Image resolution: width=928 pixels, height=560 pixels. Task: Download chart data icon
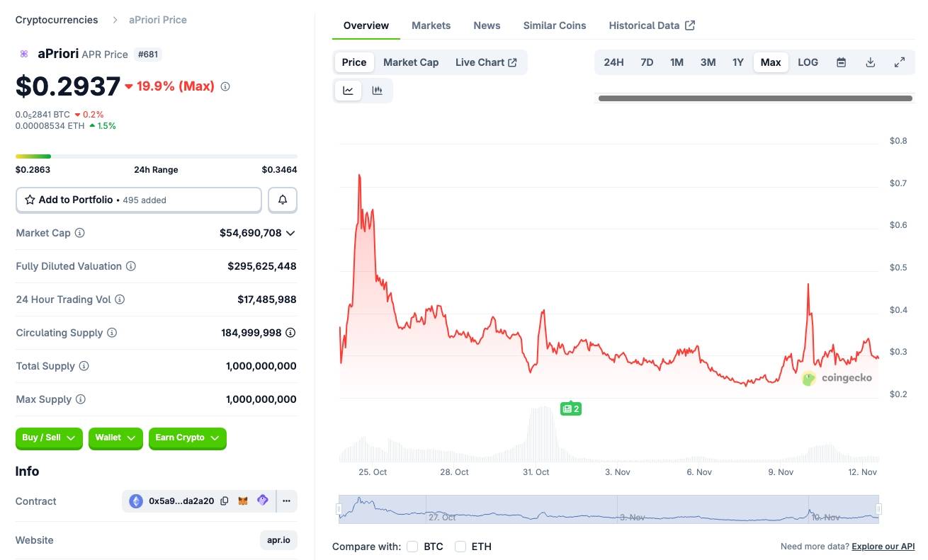tap(871, 62)
